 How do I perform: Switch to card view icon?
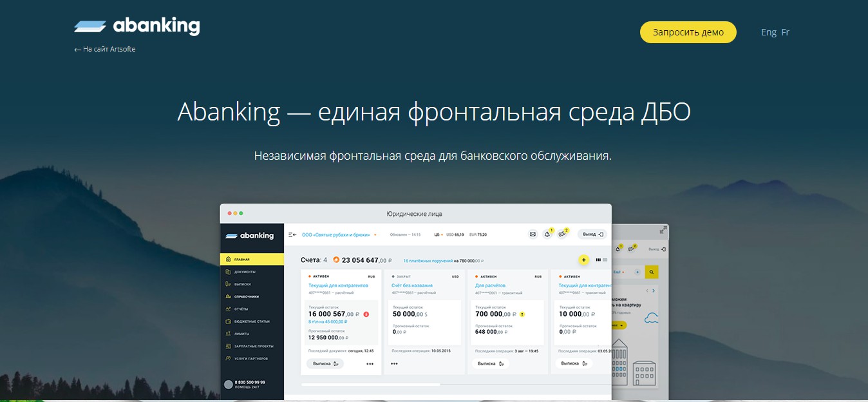[598, 260]
